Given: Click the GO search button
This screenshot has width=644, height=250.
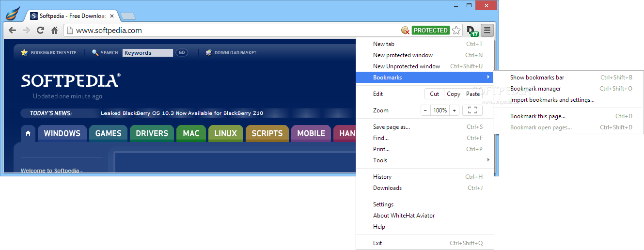Looking at the screenshot, I should (x=182, y=53).
